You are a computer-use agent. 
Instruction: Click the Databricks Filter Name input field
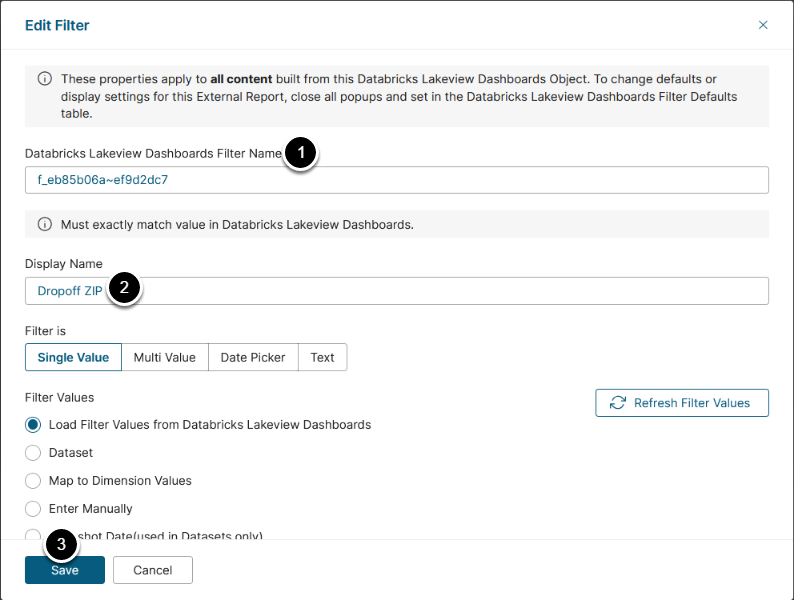click(x=396, y=180)
